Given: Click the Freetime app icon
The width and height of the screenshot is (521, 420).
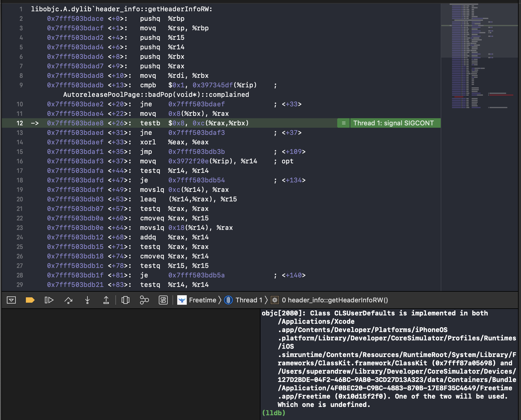Looking at the screenshot, I should 182,300.
